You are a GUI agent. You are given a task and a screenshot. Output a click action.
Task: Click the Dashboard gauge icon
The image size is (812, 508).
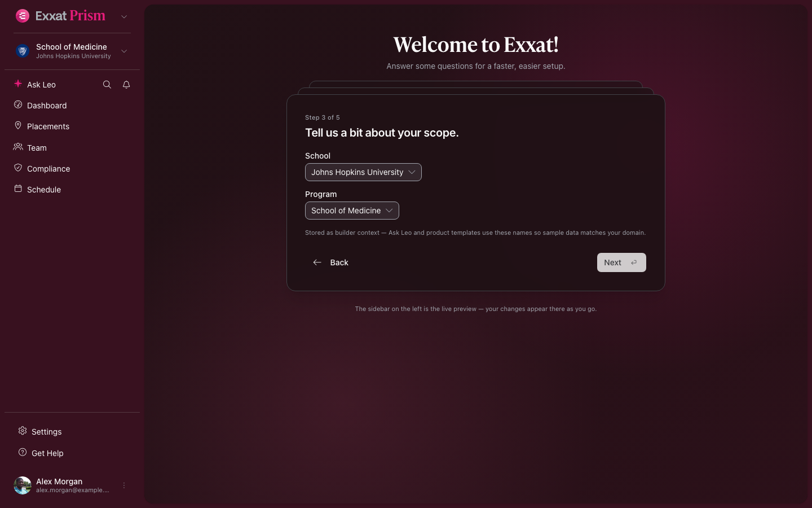[18, 105]
